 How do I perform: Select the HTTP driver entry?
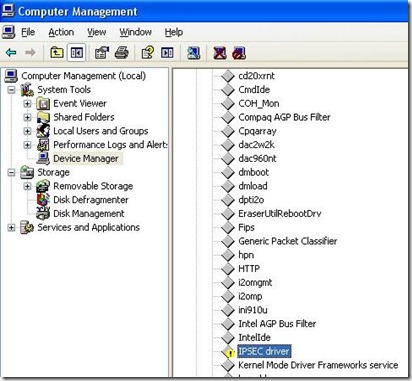[x=249, y=269]
